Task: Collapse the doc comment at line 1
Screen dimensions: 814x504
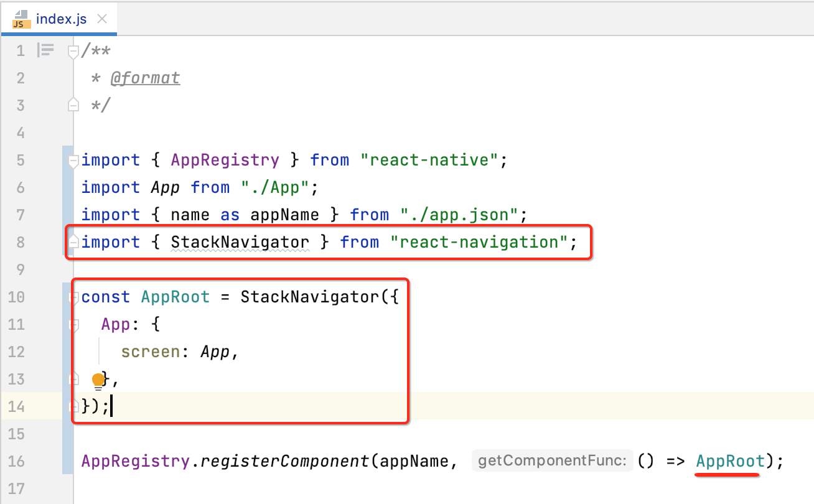Action: (73, 51)
